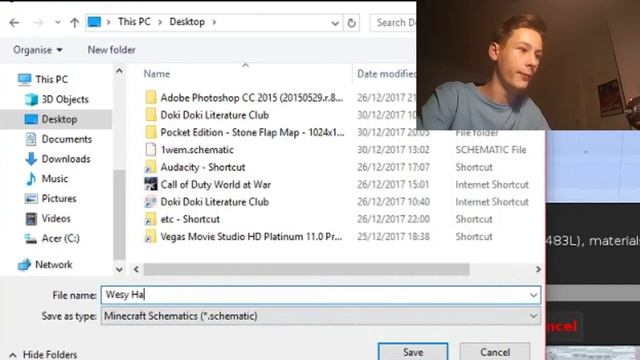This screenshot has height=360, width=640.
Task: Open the Organise menu
Action: [38, 50]
